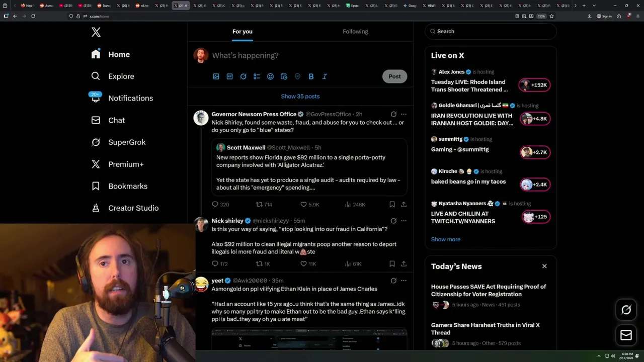
Task: Schedule the post with calendar icon
Action: (x=284, y=76)
